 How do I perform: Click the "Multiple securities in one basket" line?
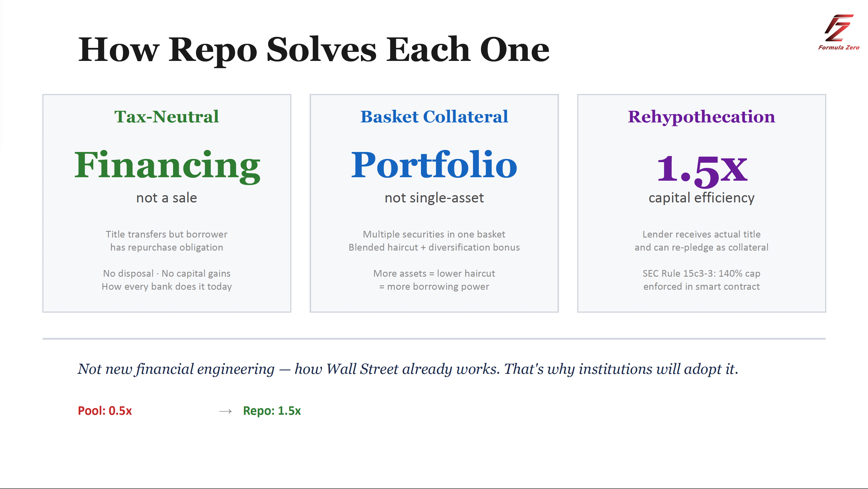(434, 234)
